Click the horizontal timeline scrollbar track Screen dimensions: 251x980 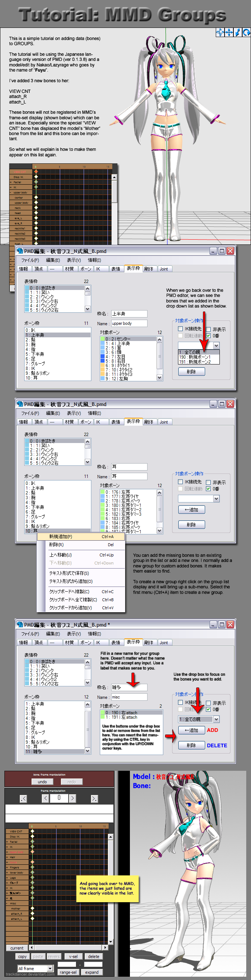[x=69, y=947]
